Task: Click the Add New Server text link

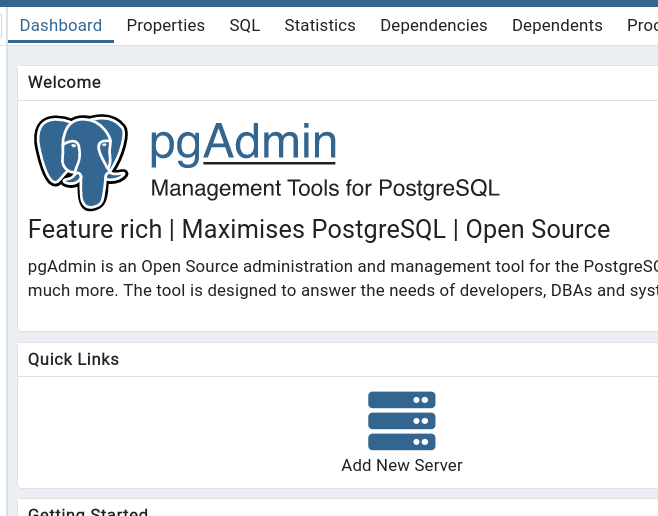Action: pos(401,465)
